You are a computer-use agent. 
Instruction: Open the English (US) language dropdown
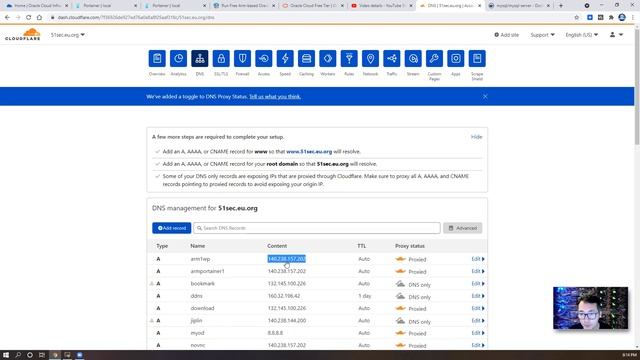pos(582,35)
